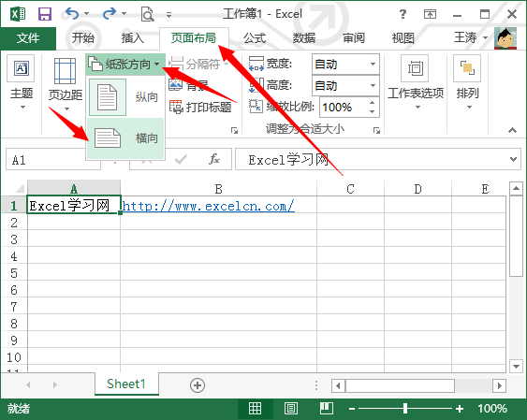The height and width of the screenshot is (420, 527).
Task: Select column D header
Action: coord(417,189)
